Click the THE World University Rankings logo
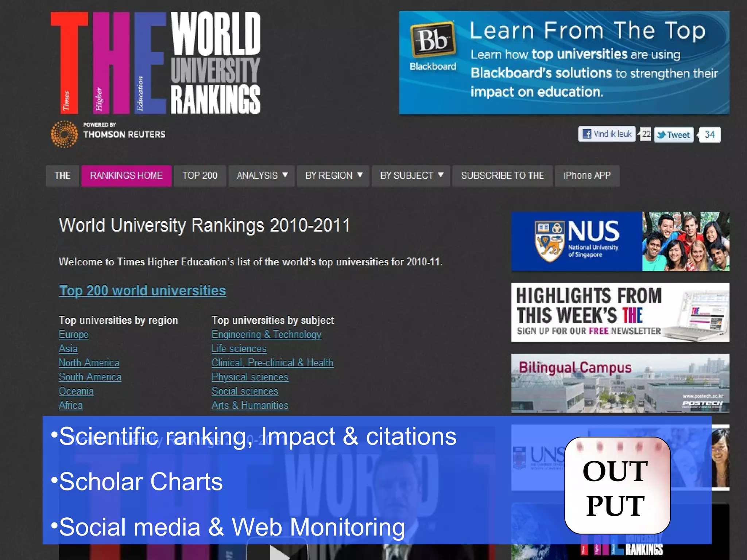The width and height of the screenshot is (747, 560). tap(156, 63)
